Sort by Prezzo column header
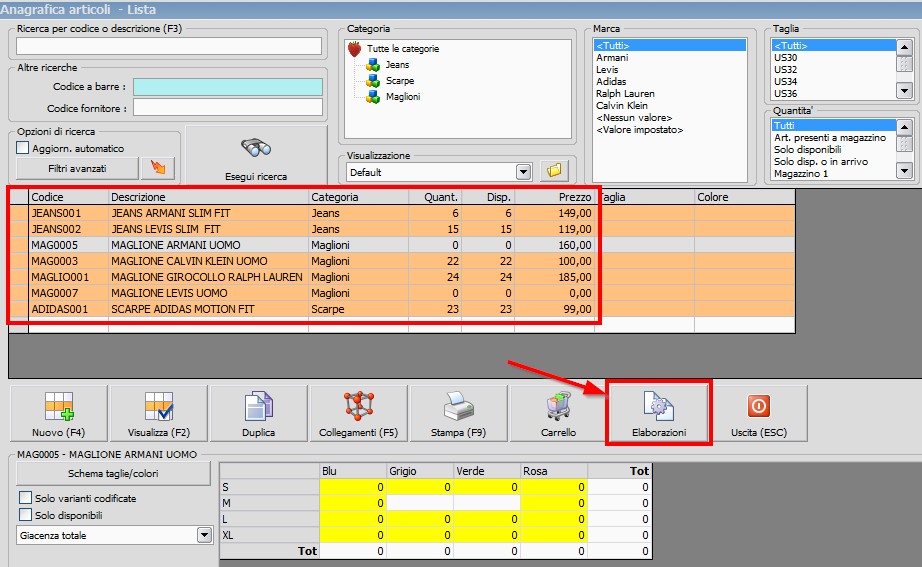 point(554,197)
